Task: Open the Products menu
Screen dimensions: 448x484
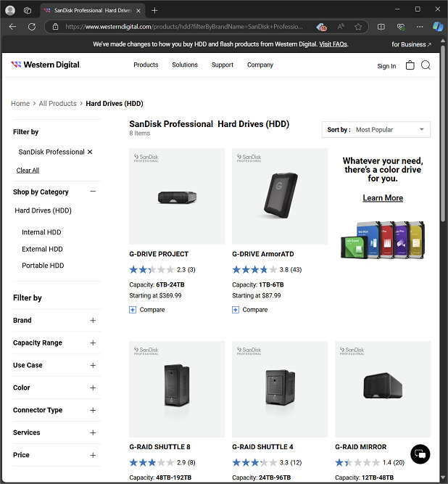Action: 146,65
